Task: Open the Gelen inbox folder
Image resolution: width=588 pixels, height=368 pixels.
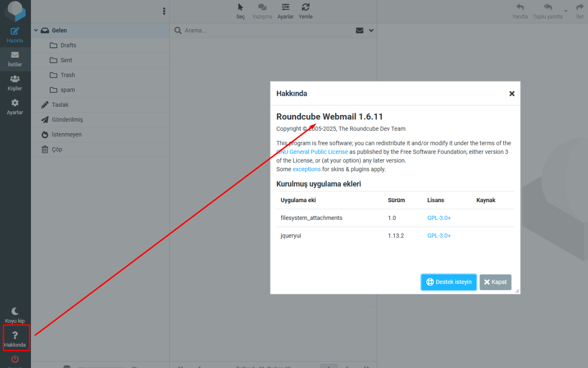Action: [x=100, y=30]
